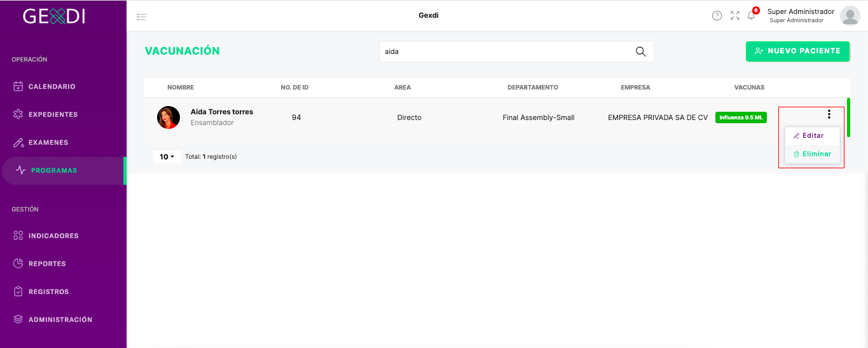Click the Indicadores grid icon

[18, 236]
